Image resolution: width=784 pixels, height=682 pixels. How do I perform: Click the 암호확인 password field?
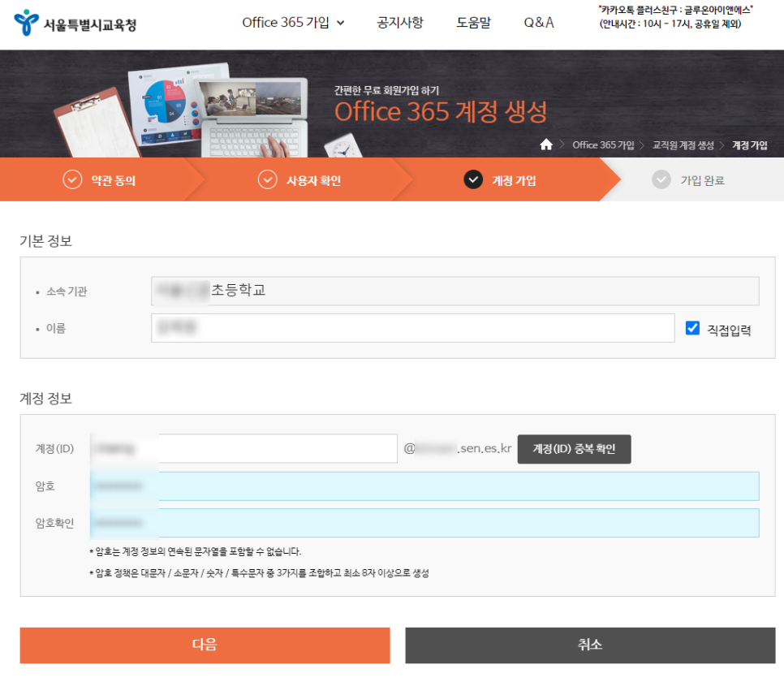(x=424, y=523)
